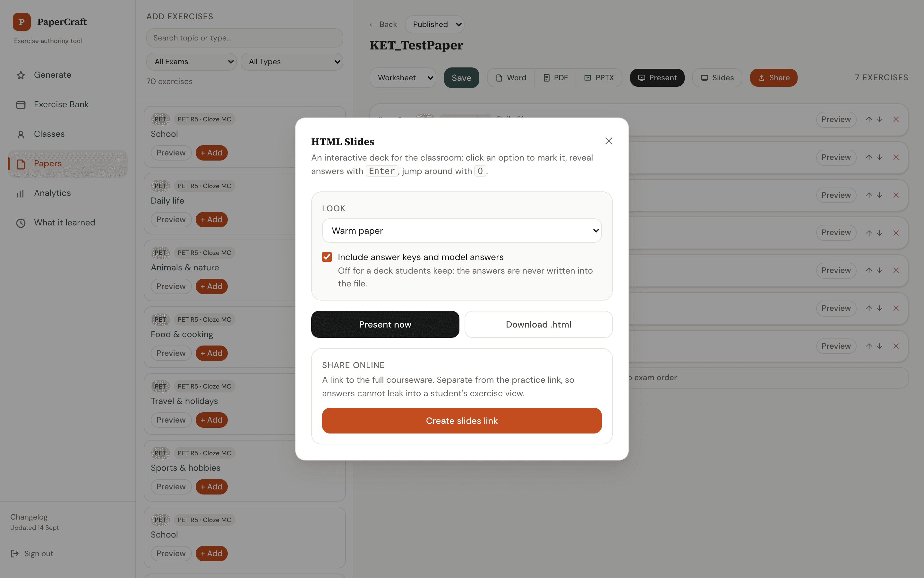The image size is (924, 578).
Task: Open the Worksheet format dropdown
Action: tap(403, 78)
